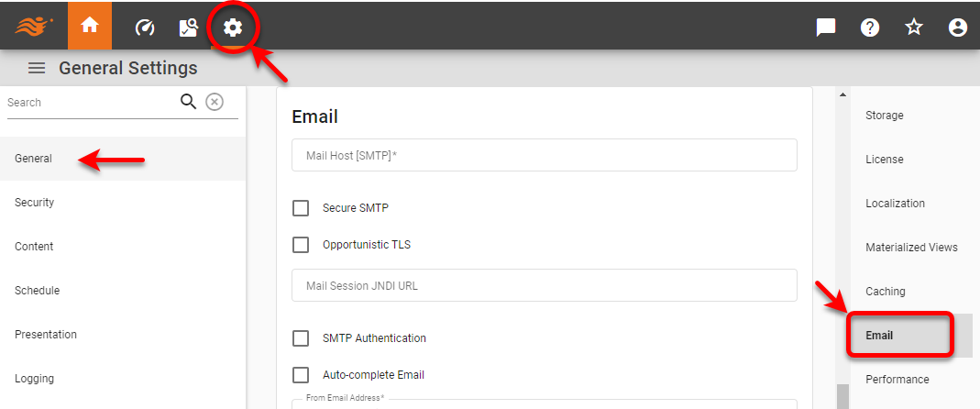Jump to the Caching section
Screen dimensions: 980x409
coord(886,292)
